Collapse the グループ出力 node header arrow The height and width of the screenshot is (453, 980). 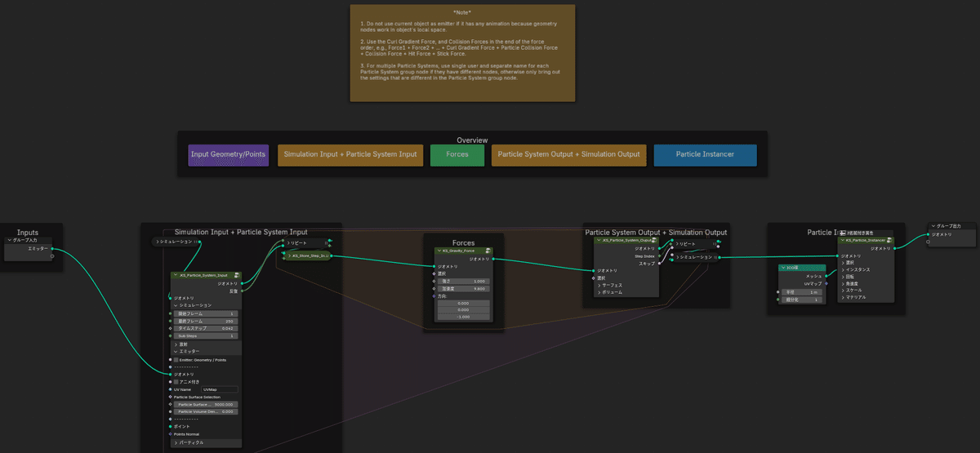(933, 226)
